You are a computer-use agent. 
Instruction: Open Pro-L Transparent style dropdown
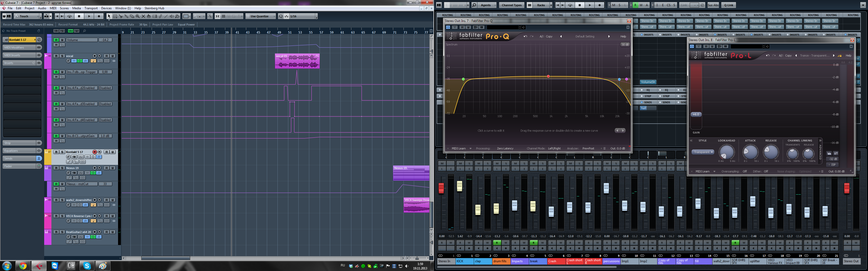703,152
